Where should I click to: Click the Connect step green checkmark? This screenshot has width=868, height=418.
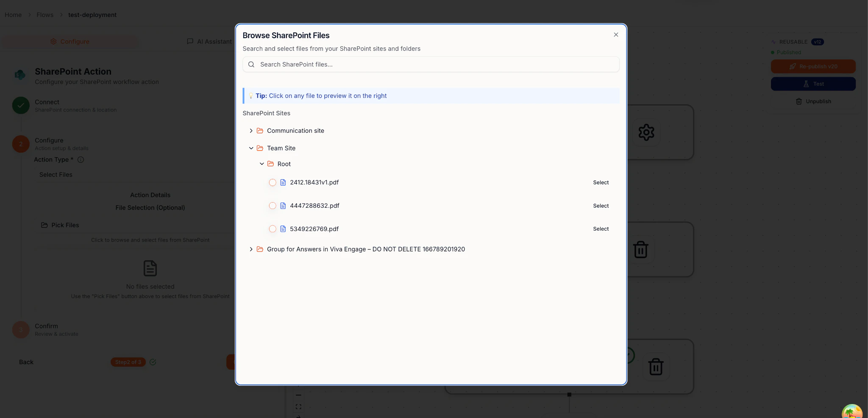click(21, 106)
